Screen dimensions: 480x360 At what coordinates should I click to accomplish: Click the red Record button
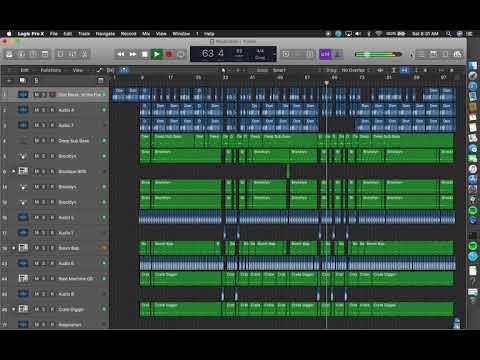[169, 54]
